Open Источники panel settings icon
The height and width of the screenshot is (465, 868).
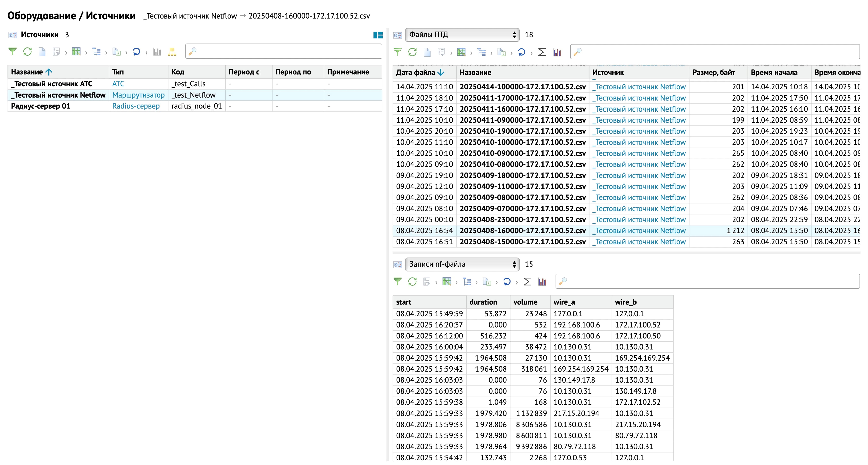coord(12,35)
